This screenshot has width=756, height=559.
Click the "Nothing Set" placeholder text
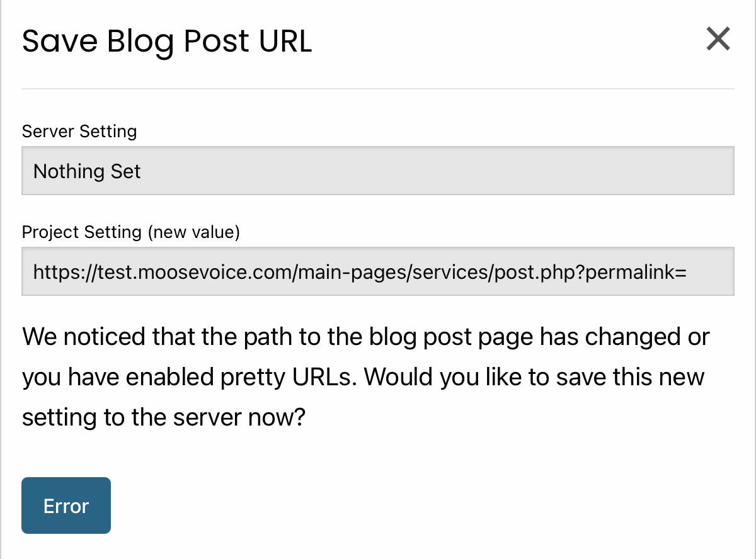point(87,171)
